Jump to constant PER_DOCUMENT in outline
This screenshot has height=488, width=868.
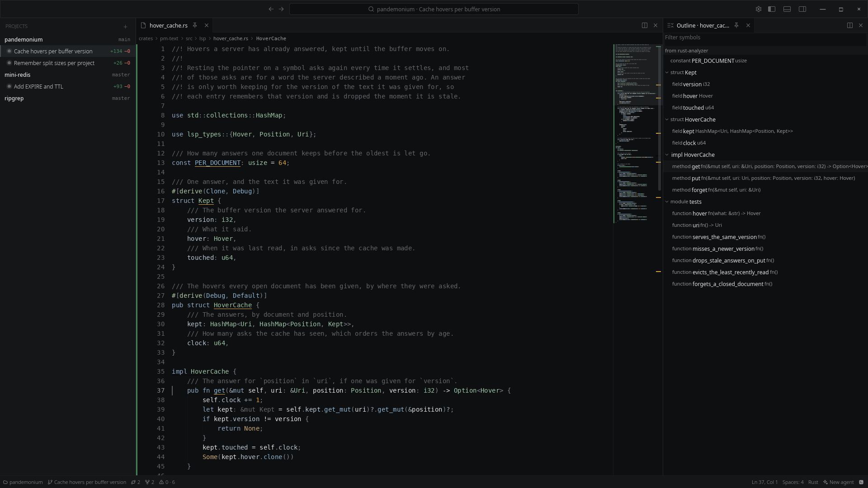pos(765,61)
